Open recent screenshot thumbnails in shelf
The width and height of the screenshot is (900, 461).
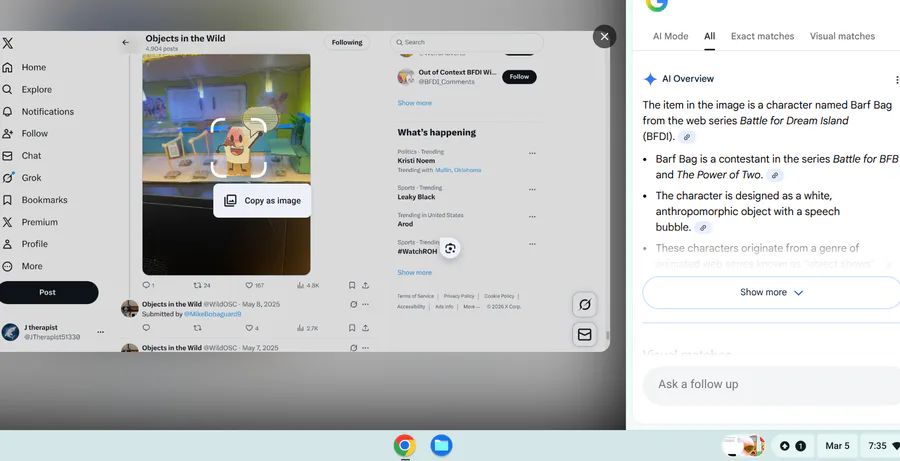pos(743,445)
